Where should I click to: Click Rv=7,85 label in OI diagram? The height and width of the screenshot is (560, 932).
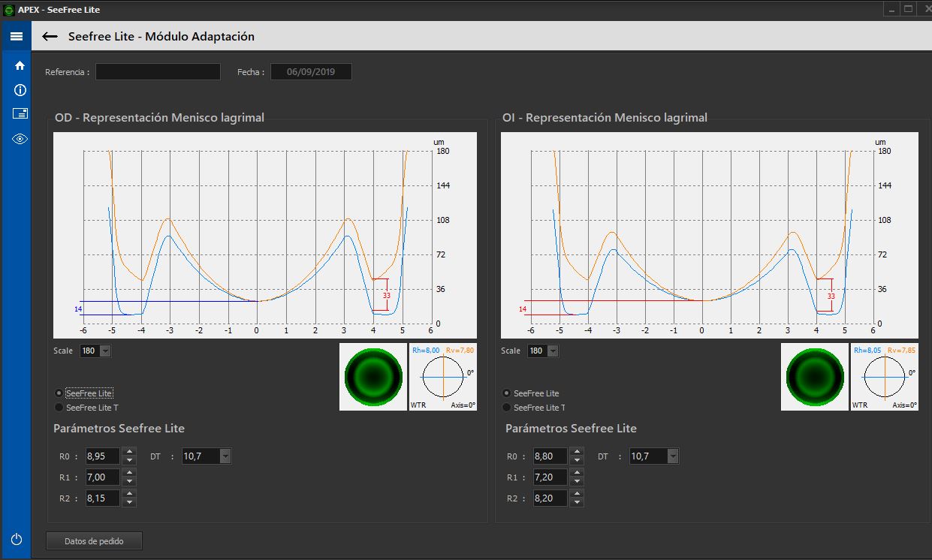click(x=902, y=349)
